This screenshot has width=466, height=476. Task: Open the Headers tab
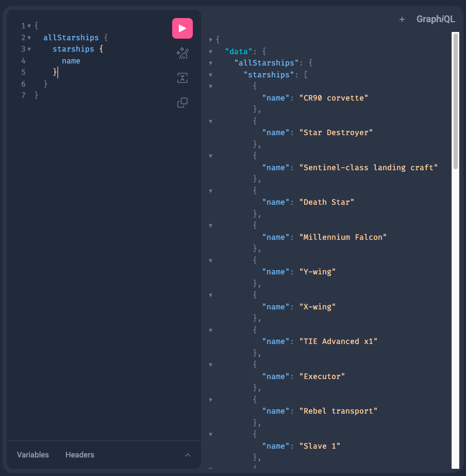pyautogui.click(x=80, y=454)
